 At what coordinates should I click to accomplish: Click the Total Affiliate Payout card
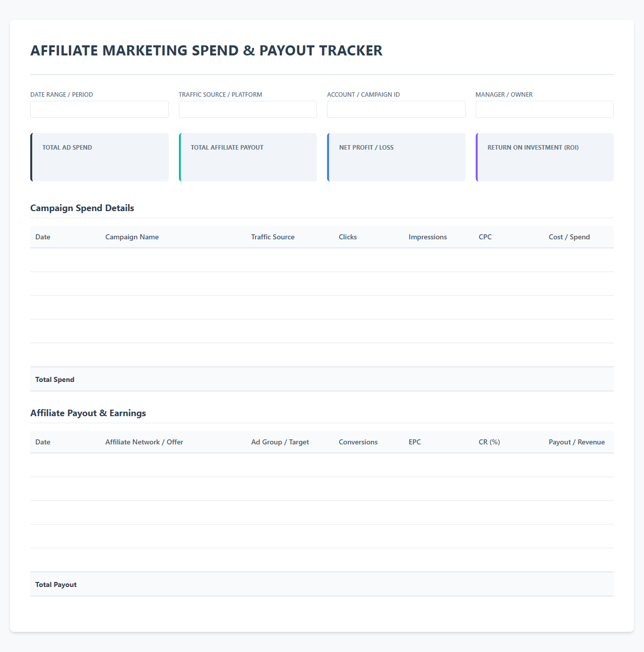tap(248, 157)
